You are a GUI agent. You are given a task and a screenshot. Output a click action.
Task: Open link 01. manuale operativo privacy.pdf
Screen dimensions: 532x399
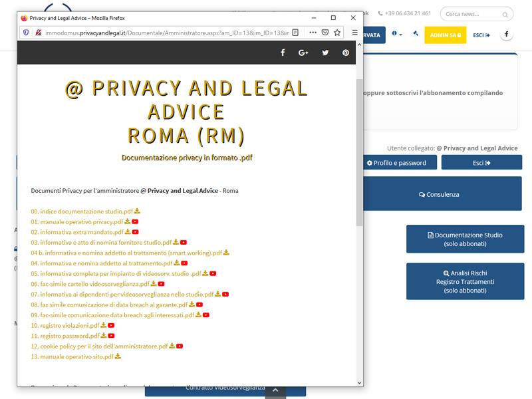(77, 221)
